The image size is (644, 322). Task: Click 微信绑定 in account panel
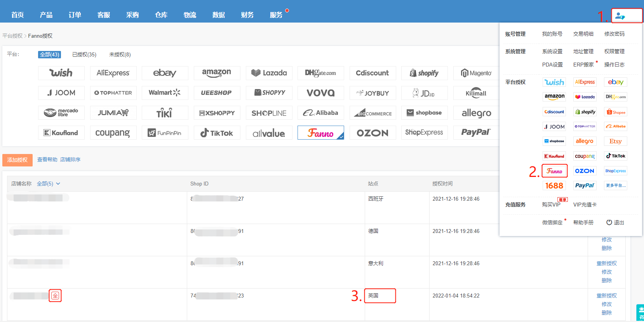coord(552,222)
